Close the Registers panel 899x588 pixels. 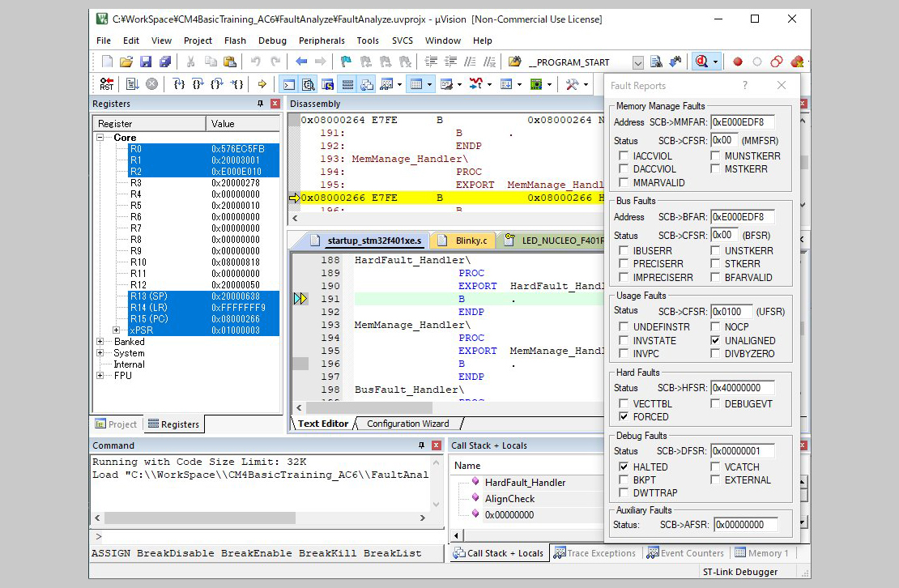(275, 104)
